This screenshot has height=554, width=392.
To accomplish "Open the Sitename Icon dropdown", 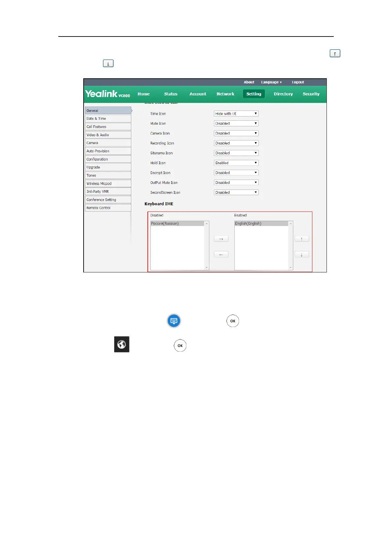I will [236, 153].
